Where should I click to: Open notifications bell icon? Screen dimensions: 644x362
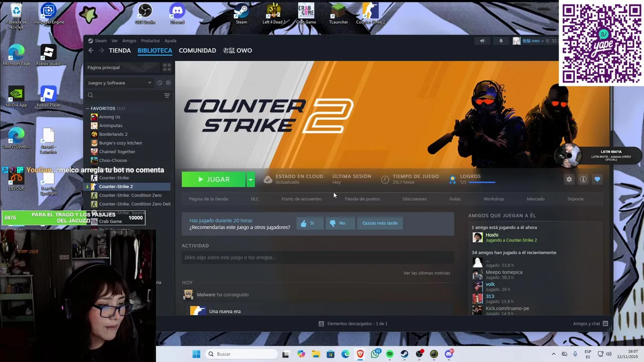click(501, 41)
